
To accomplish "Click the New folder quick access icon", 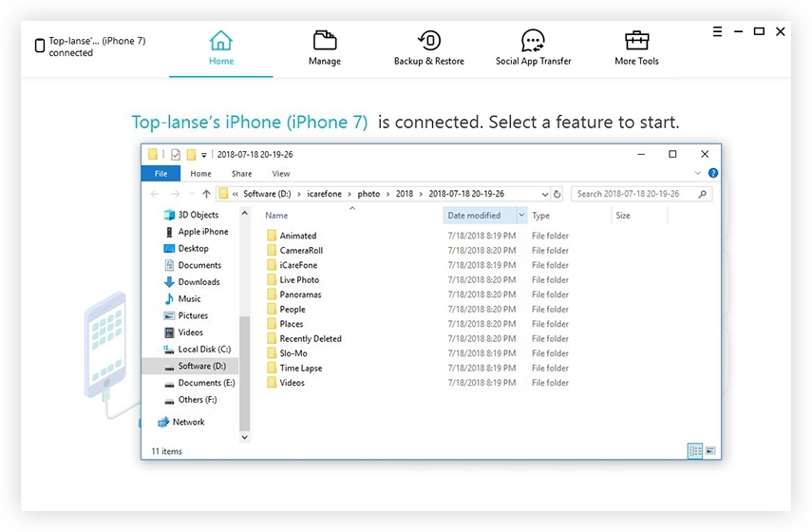I will point(191,154).
